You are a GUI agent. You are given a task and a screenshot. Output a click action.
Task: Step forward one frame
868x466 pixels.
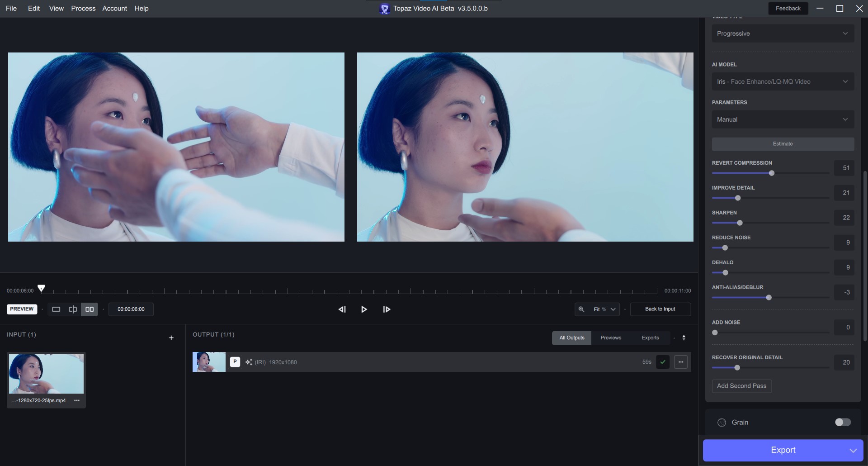click(x=387, y=309)
